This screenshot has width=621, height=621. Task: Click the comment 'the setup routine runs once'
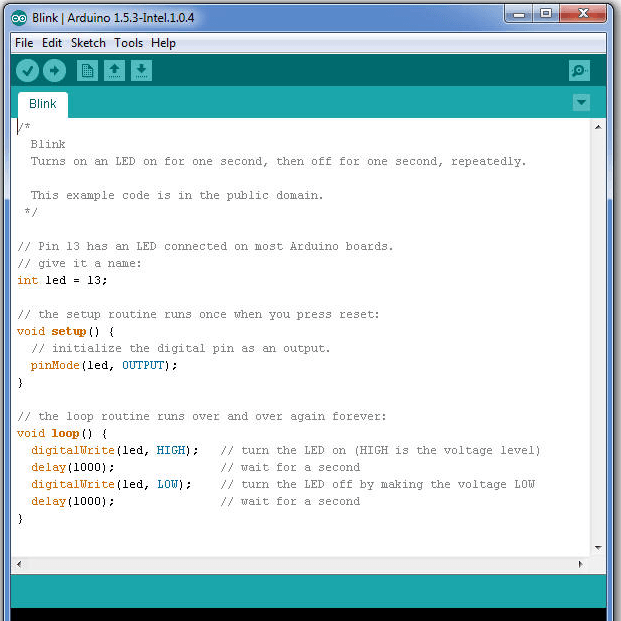click(198, 314)
